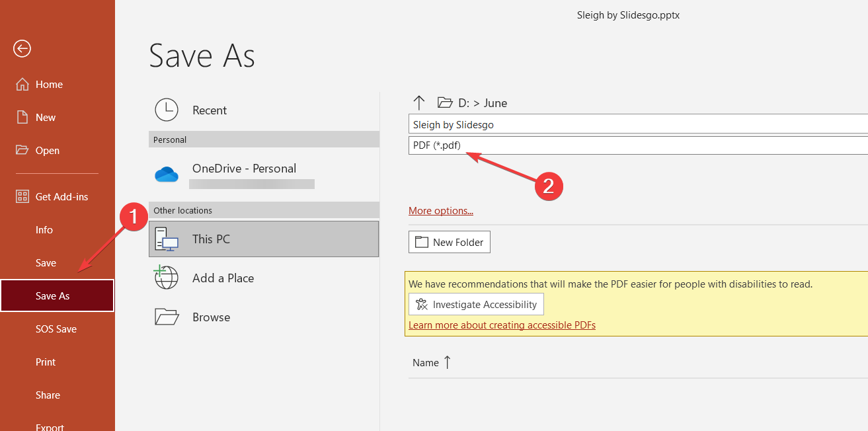Click the Open folder icon
The height and width of the screenshot is (431, 868).
coord(22,150)
